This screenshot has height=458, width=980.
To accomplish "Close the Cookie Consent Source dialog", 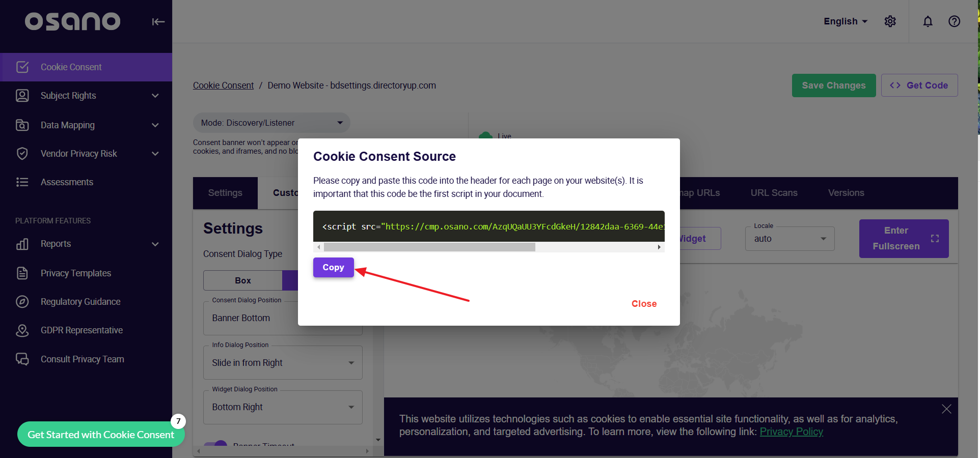I will [644, 304].
